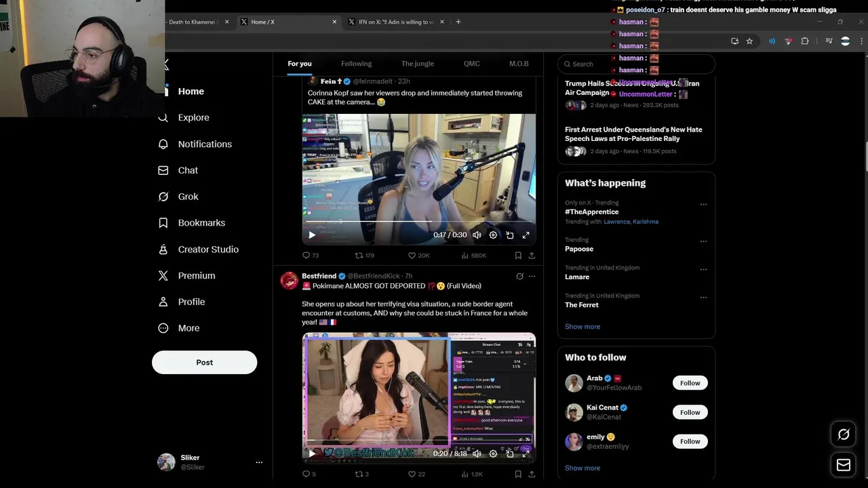Open #TheApprentice trend options

tap(703, 204)
